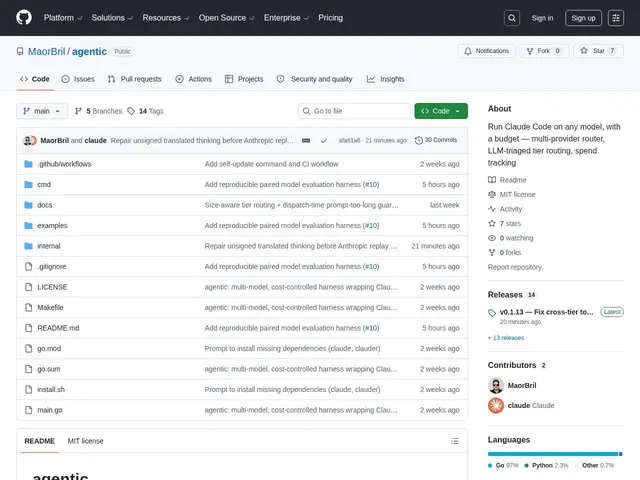Open the 30 Commits history link
Image resolution: width=640 pixels, height=480 pixels.
[x=436, y=140]
